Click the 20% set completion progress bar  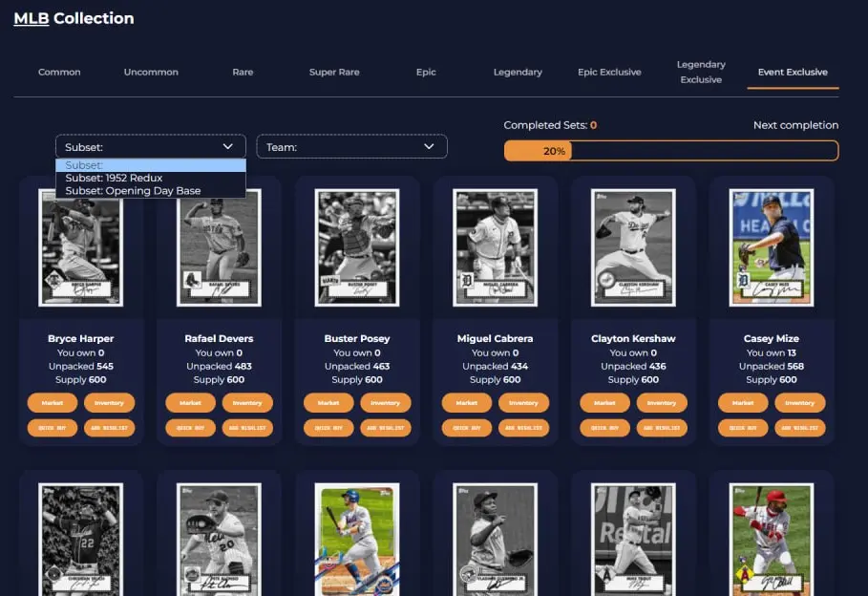click(671, 151)
